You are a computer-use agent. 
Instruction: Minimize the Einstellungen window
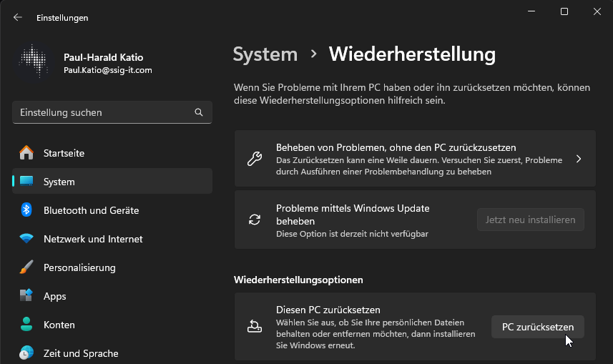tap(531, 11)
